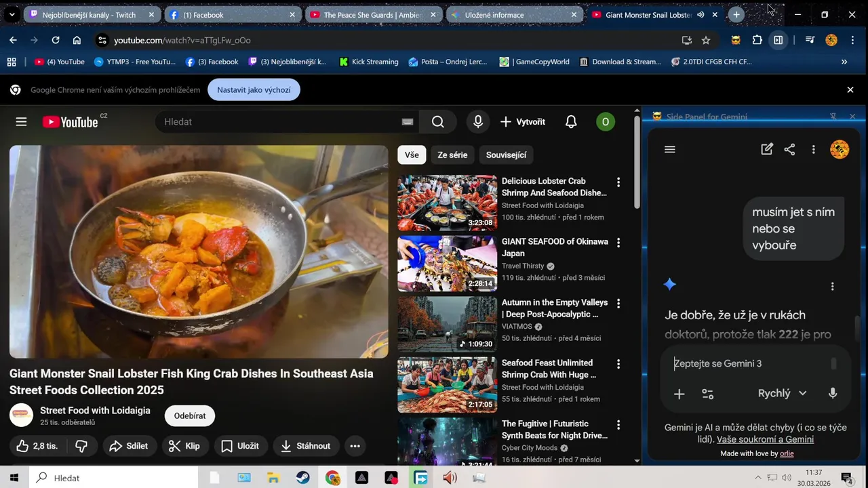The image size is (868, 488).
Task: Switch to Nejoblíbenější kanály - Twitch tab
Action: pos(93,14)
